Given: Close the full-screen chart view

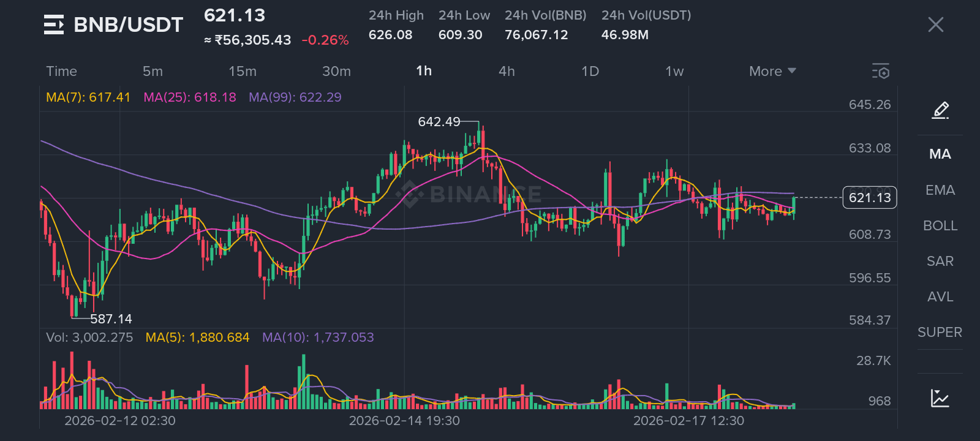Looking at the screenshot, I should coord(935,24).
